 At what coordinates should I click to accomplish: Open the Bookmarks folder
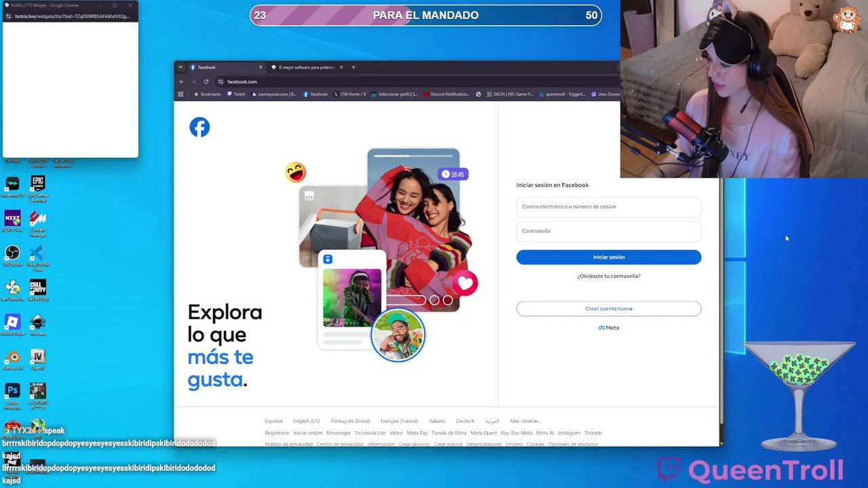pos(208,94)
